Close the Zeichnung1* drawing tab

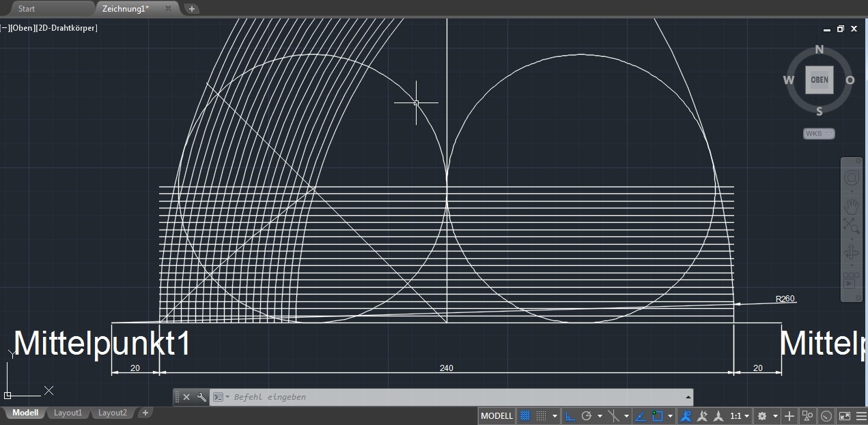168,8
